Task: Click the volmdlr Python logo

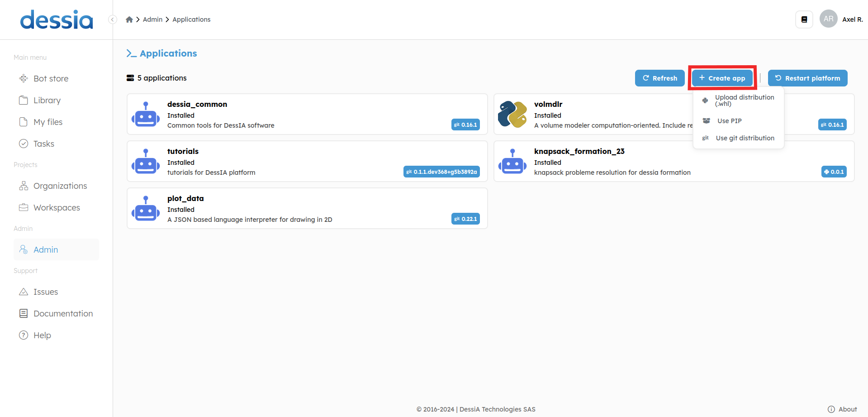Action: 512,114
